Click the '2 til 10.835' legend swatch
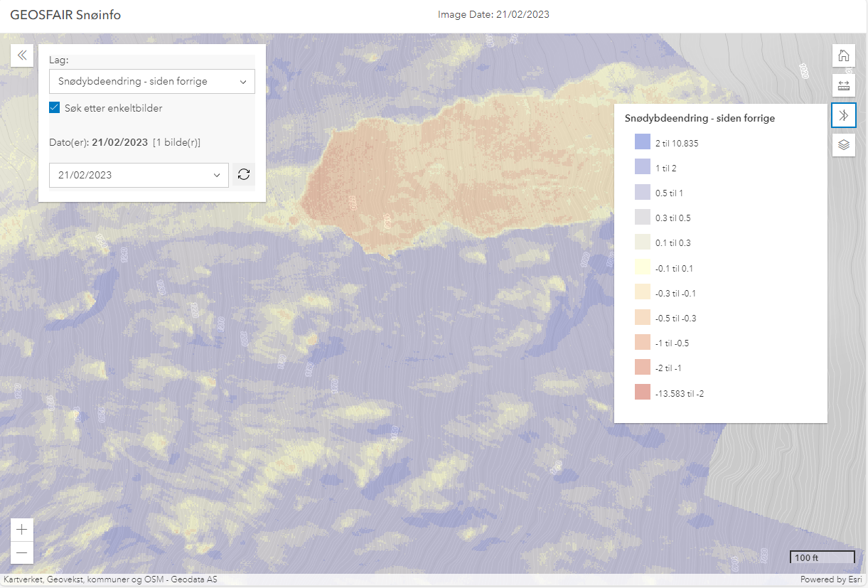The width and height of the screenshot is (868, 588). point(643,143)
